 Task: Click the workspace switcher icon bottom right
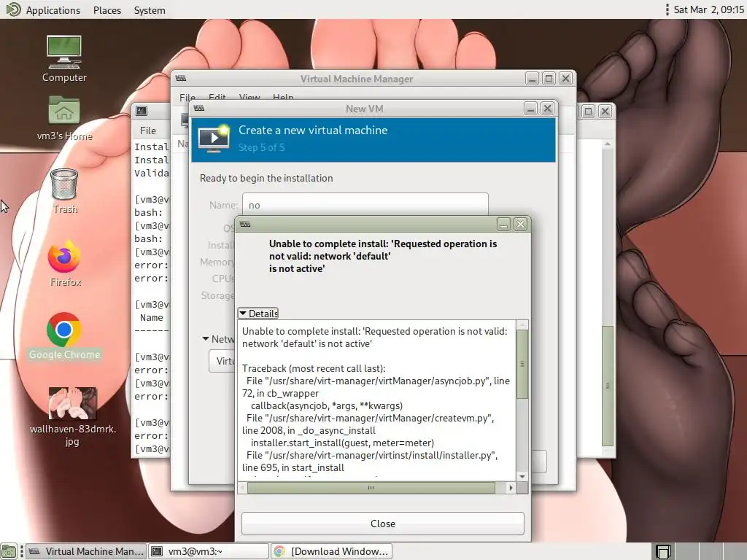(x=664, y=551)
